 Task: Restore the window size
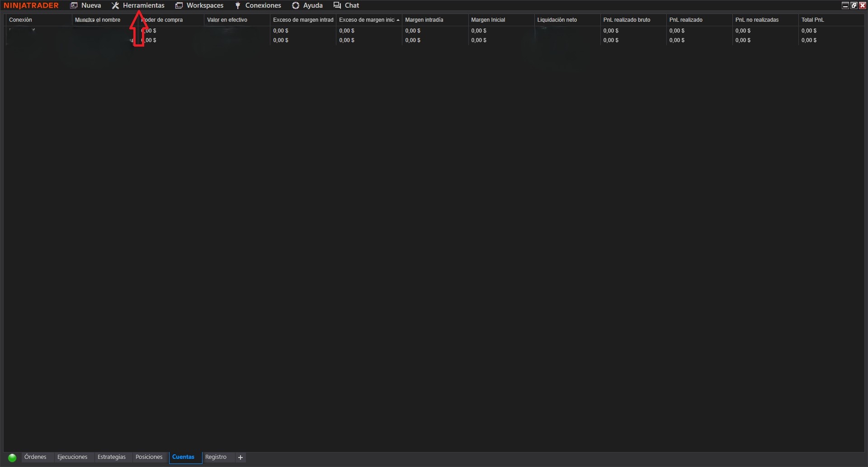(x=854, y=5)
